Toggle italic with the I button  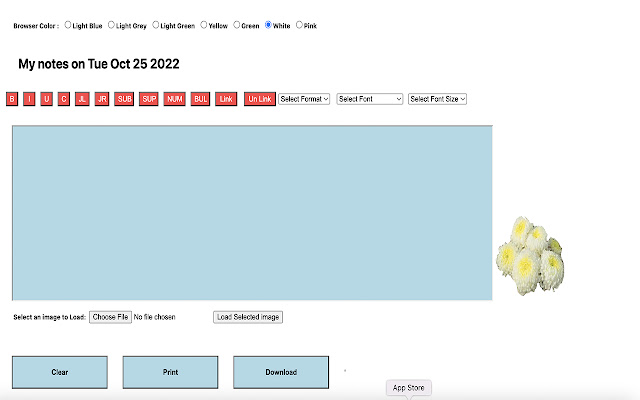click(x=29, y=99)
